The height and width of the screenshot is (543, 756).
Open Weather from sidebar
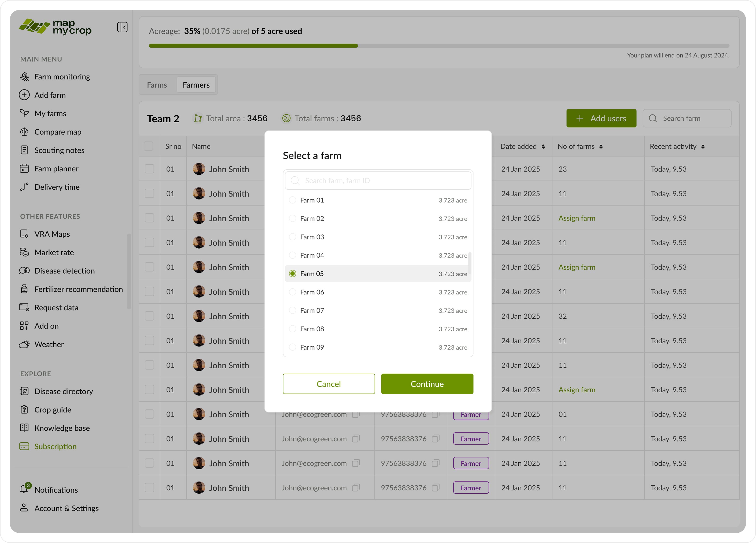(x=49, y=345)
